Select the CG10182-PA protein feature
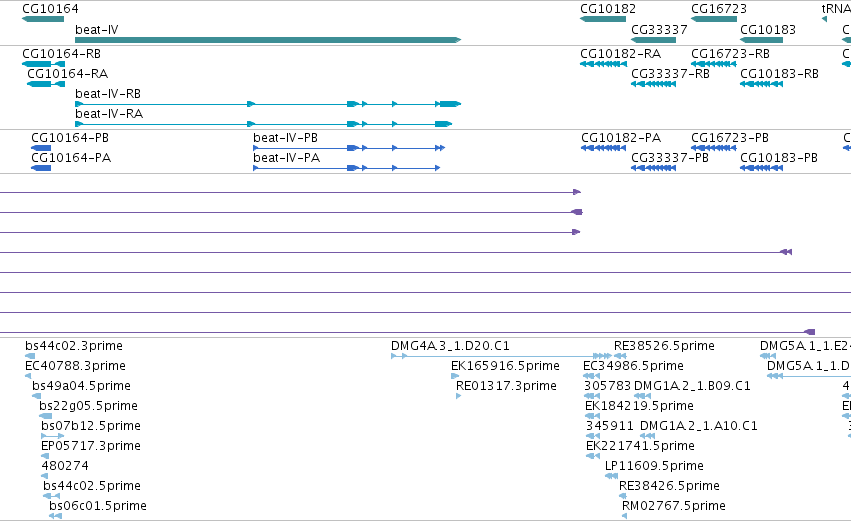The width and height of the screenshot is (851, 521). pos(604,148)
